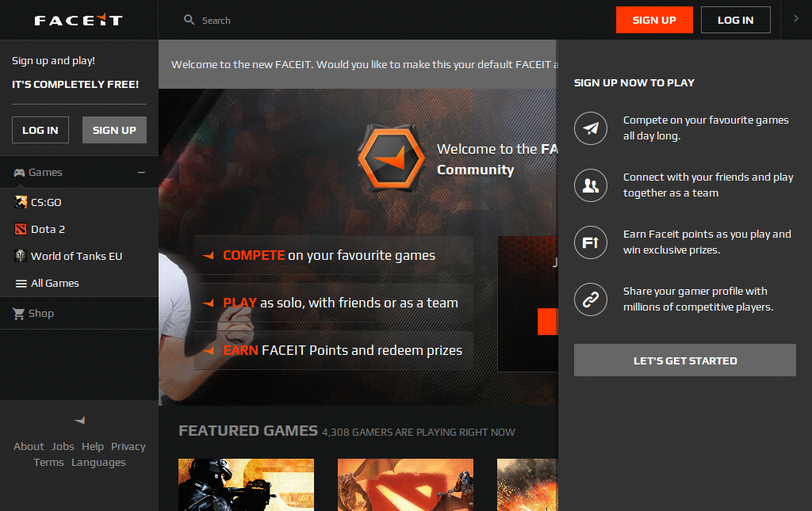This screenshot has width=812, height=511.
Task: Click the connect with friends people icon
Action: click(590, 185)
